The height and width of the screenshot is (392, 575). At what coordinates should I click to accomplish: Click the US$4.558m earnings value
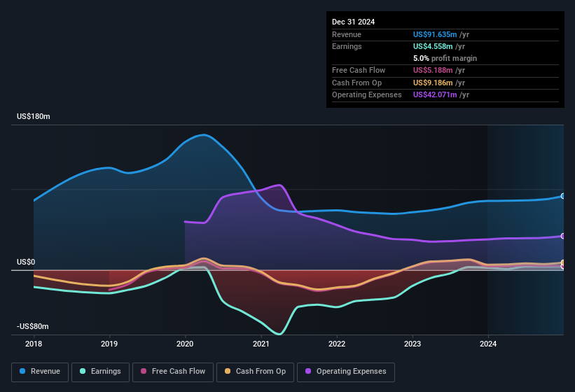pyautogui.click(x=433, y=46)
